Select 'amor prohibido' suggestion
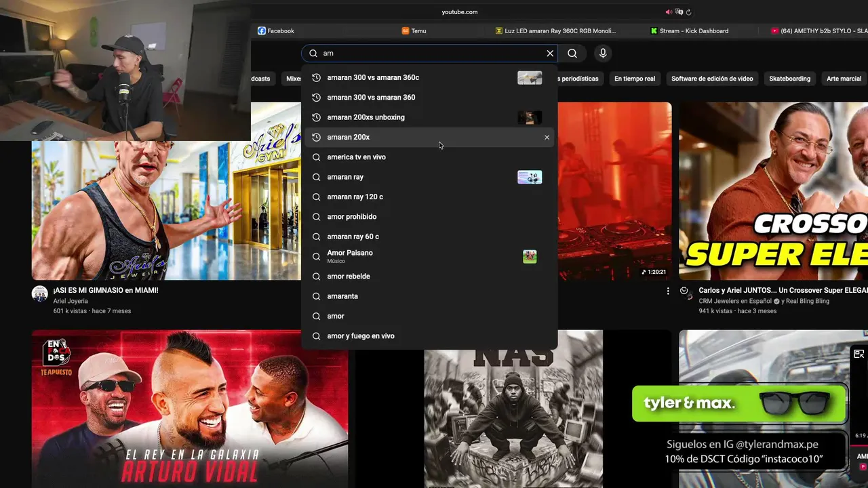 (429, 216)
